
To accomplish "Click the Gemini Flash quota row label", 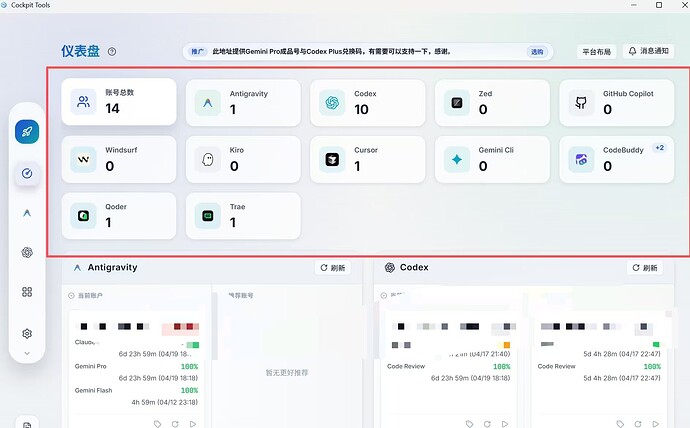I will click(93, 390).
